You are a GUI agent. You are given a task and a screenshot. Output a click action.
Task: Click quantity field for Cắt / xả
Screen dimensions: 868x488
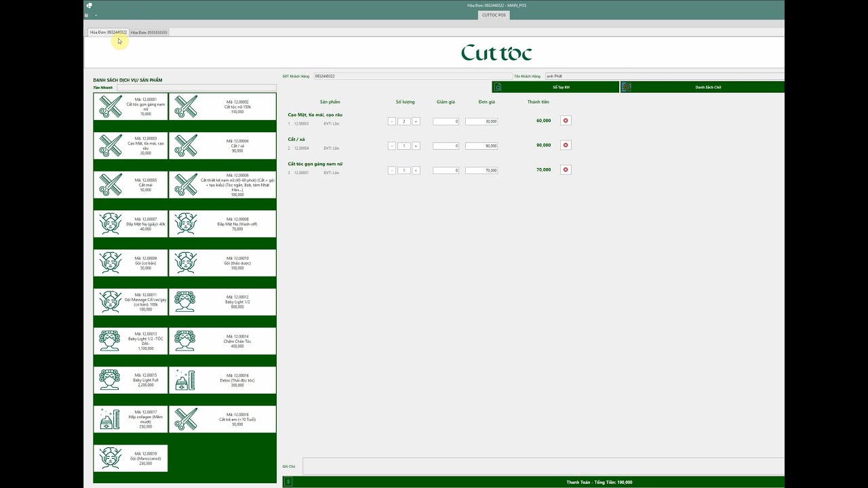(x=404, y=146)
